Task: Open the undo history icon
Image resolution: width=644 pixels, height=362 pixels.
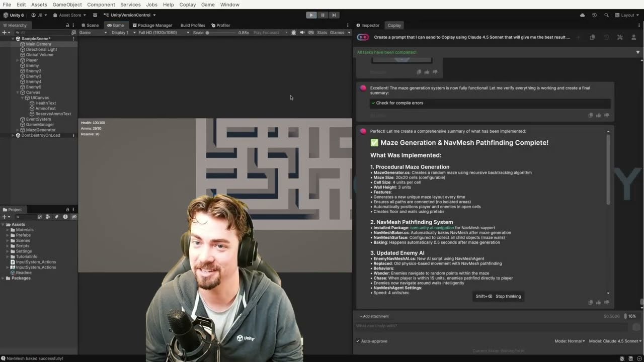Action: (x=594, y=15)
